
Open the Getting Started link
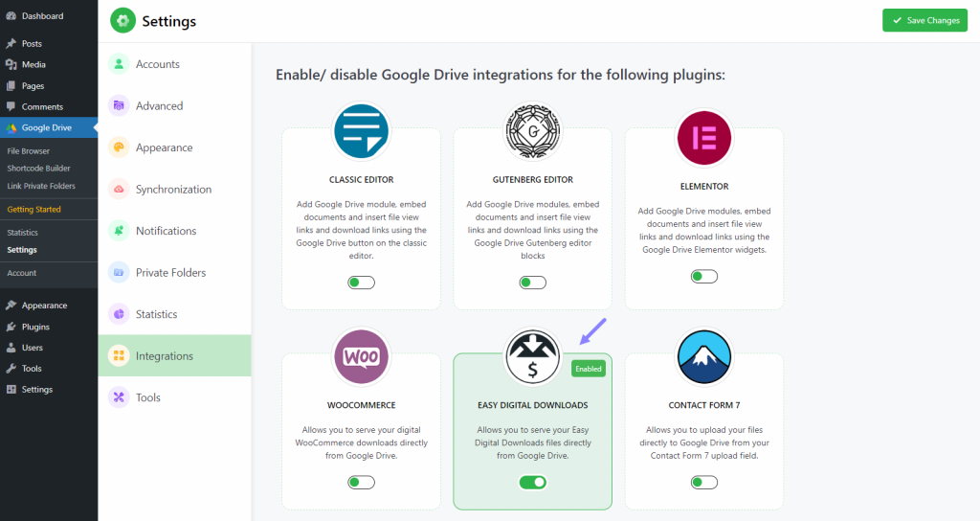click(33, 210)
